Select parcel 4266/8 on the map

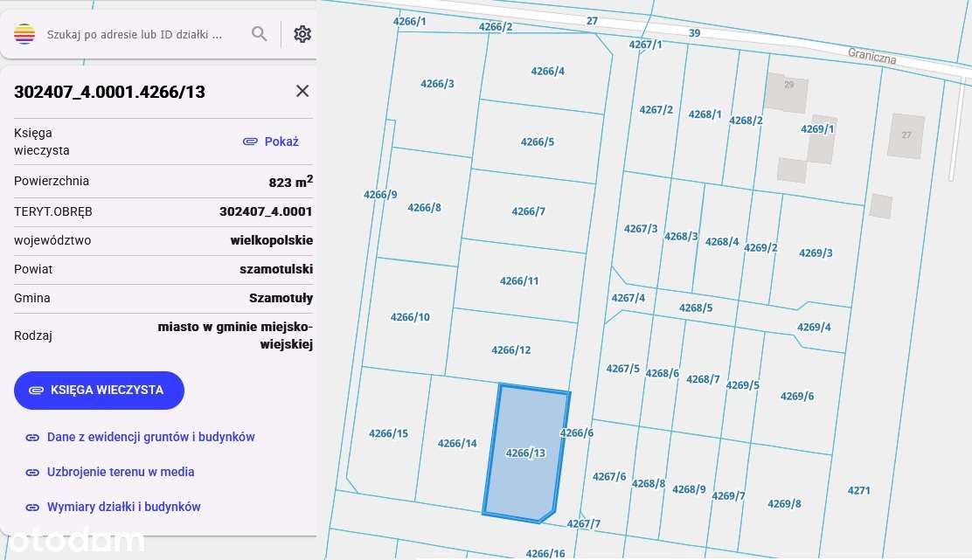tap(424, 208)
